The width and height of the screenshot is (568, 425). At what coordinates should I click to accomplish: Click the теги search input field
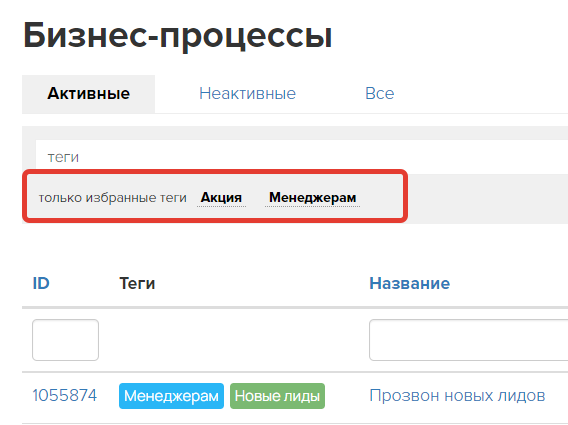click(302, 157)
